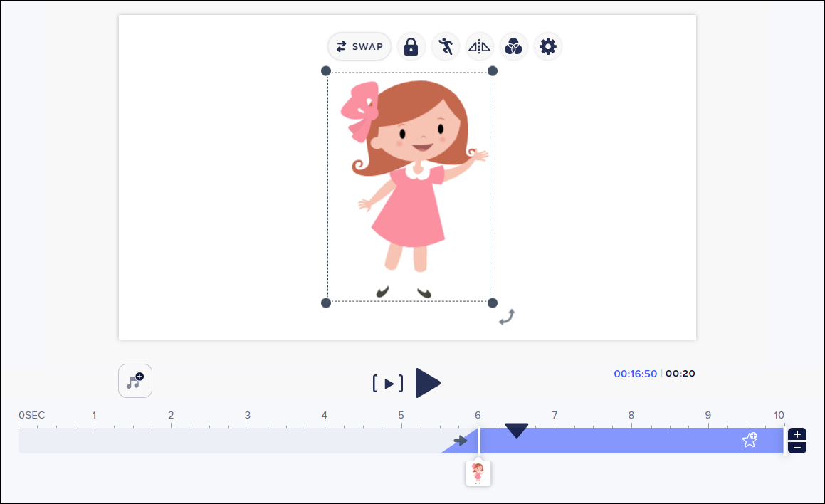Play the current scene in brackets
The height and width of the screenshot is (504, 825).
click(388, 384)
